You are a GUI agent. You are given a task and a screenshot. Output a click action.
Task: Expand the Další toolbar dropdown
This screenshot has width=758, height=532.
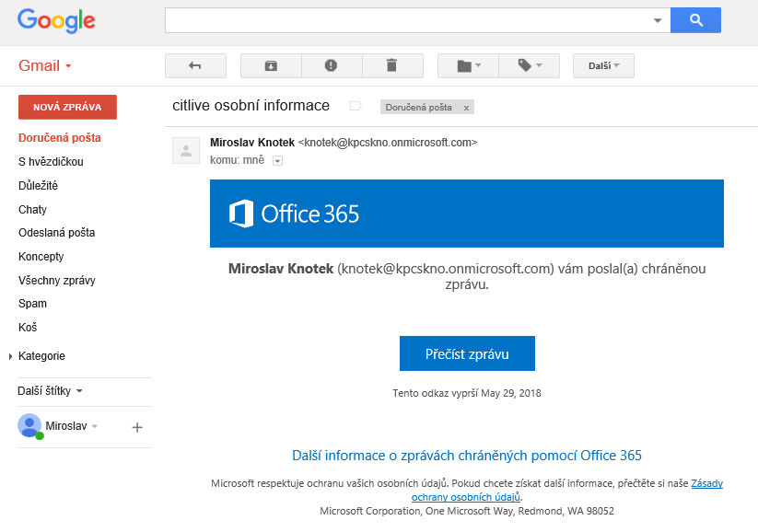(x=603, y=65)
